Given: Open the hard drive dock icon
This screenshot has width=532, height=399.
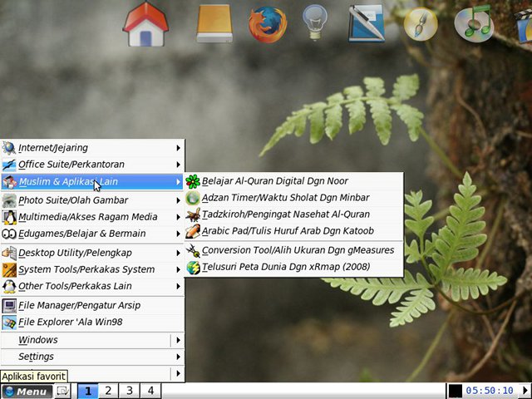Looking at the screenshot, I should coord(214,23).
